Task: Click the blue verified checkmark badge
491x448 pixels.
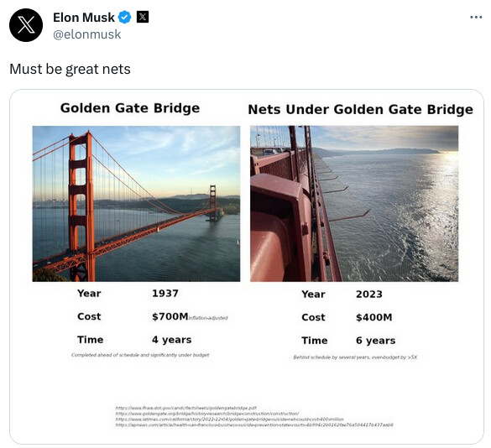Action: (124, 18)
